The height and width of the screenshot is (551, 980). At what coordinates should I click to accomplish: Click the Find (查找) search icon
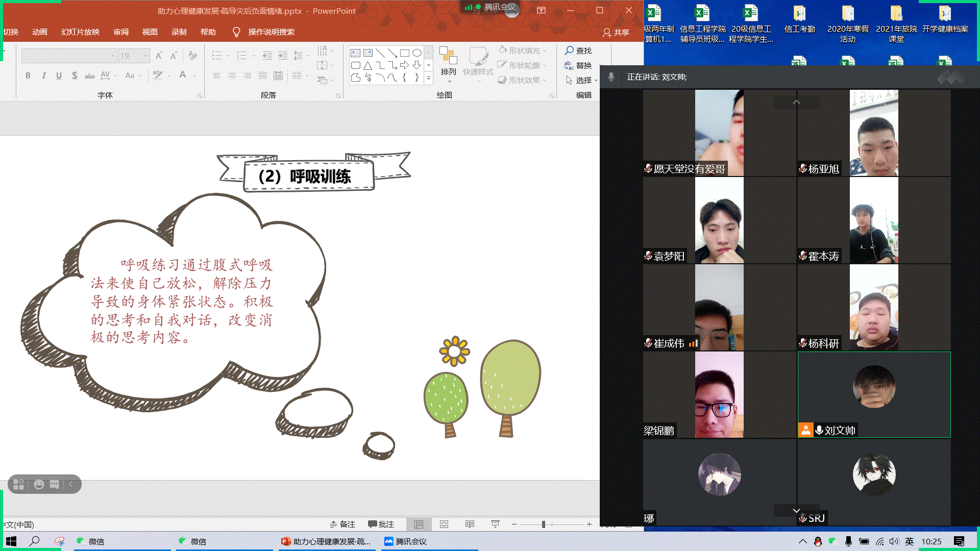point(569,51)
